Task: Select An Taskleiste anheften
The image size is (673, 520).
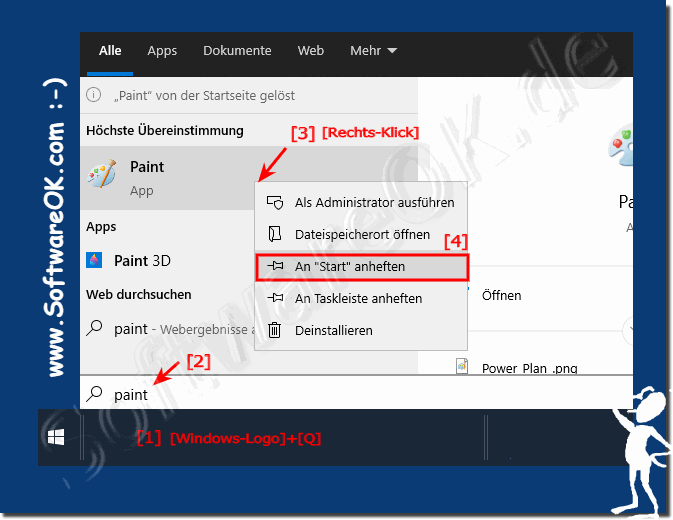Action: pyautogui.click(x=361, y=298)
